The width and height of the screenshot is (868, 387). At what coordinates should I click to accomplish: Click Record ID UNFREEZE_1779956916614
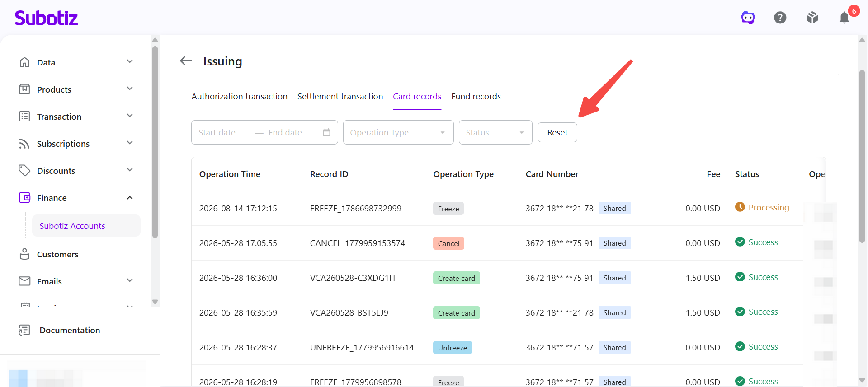(362, 347)
